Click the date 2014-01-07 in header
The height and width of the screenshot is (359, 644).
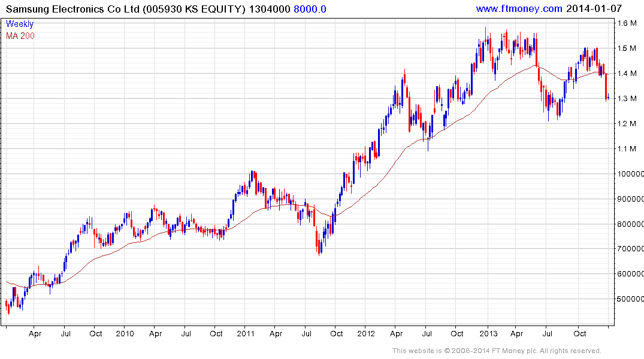[x=594, y=8]
